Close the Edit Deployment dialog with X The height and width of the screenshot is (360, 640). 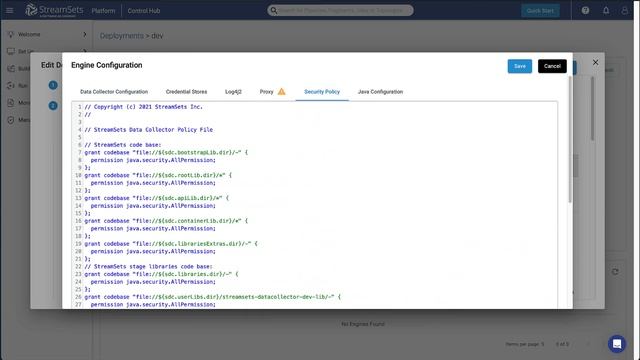point(596,62)
